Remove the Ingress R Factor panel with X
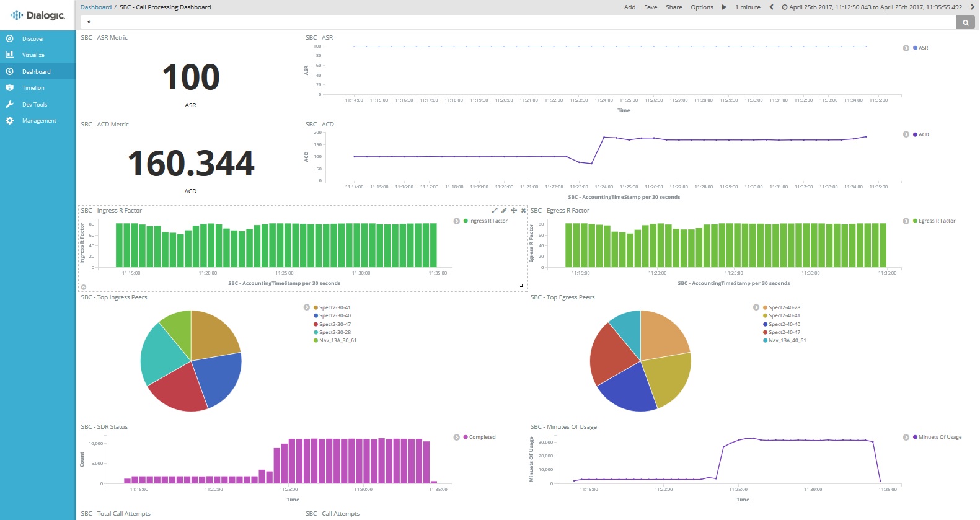This screenshot has width=980, height=520. (523, 211)
